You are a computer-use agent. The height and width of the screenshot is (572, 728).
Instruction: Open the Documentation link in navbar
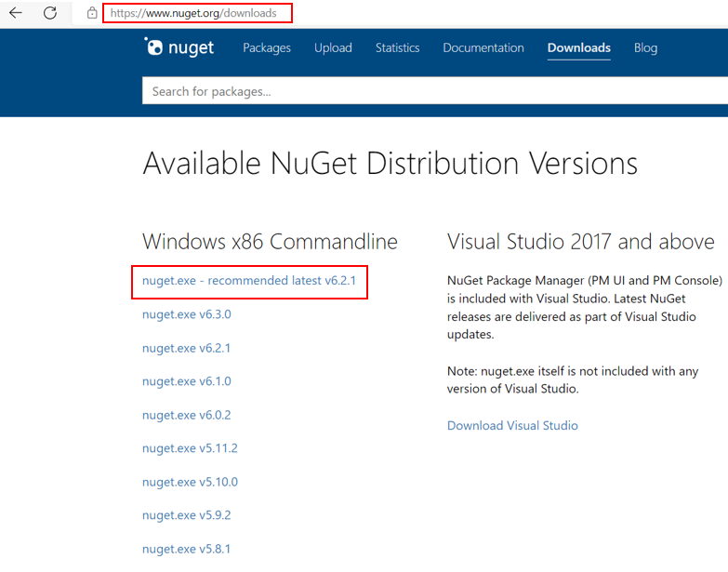[483, 47]
